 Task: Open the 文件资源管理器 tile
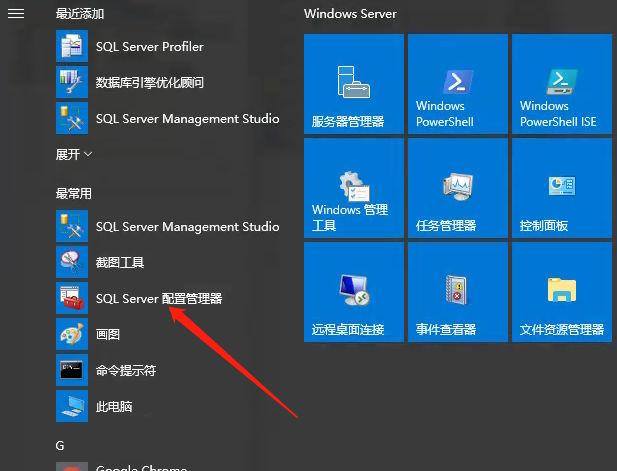[562, 292]
